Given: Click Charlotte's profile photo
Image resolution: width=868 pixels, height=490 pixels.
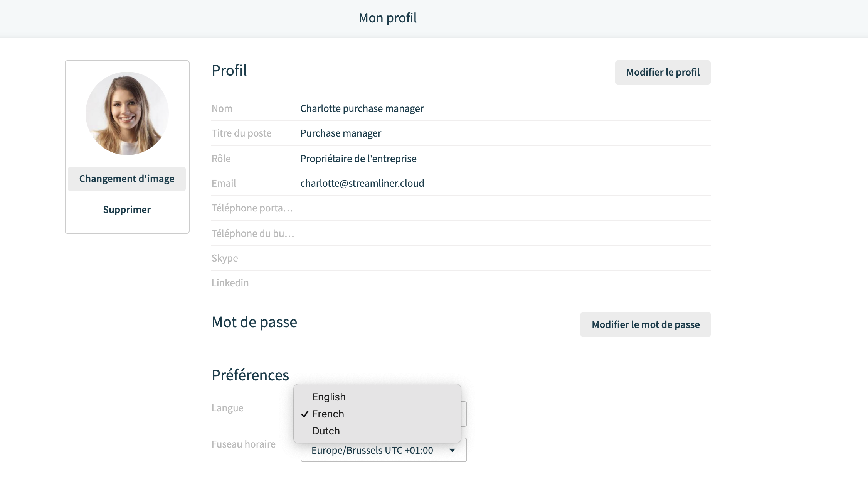Looking at the screenshot, I should pos(127,113).
